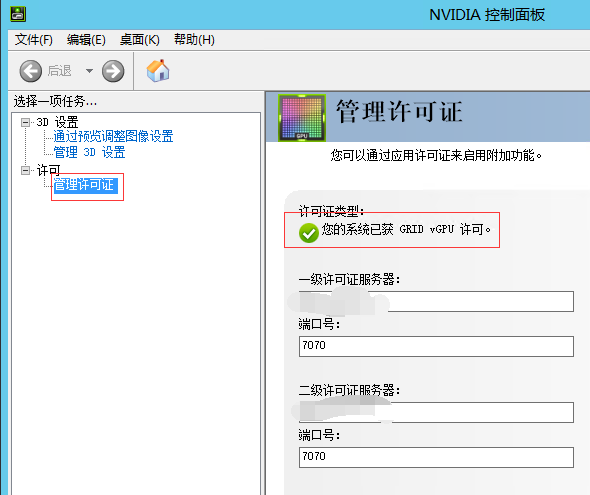The image size is (590, 495).
Task: Click the 管理许可证 page heading
Action: click(399, 112)
